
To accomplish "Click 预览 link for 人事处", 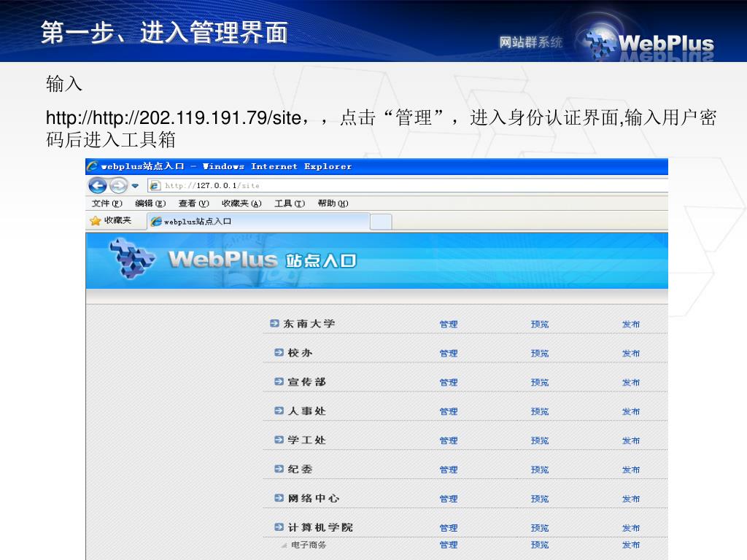I will 540,411.
